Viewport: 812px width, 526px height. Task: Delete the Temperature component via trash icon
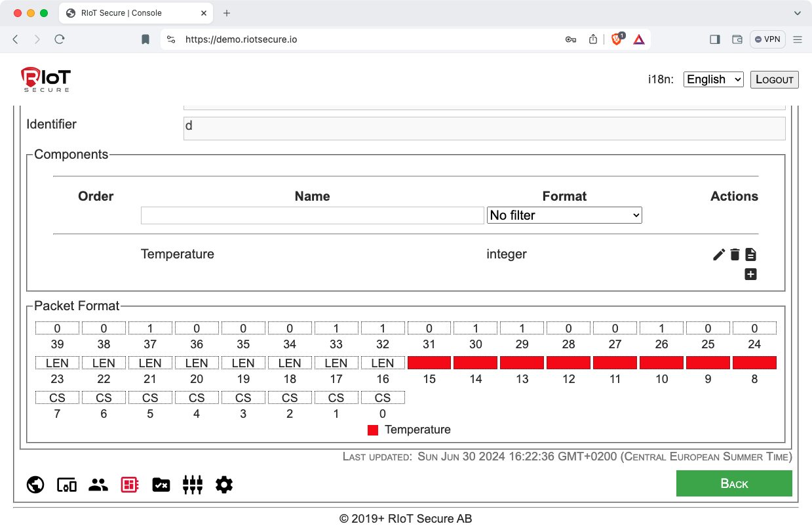click(x=735, y=254)
